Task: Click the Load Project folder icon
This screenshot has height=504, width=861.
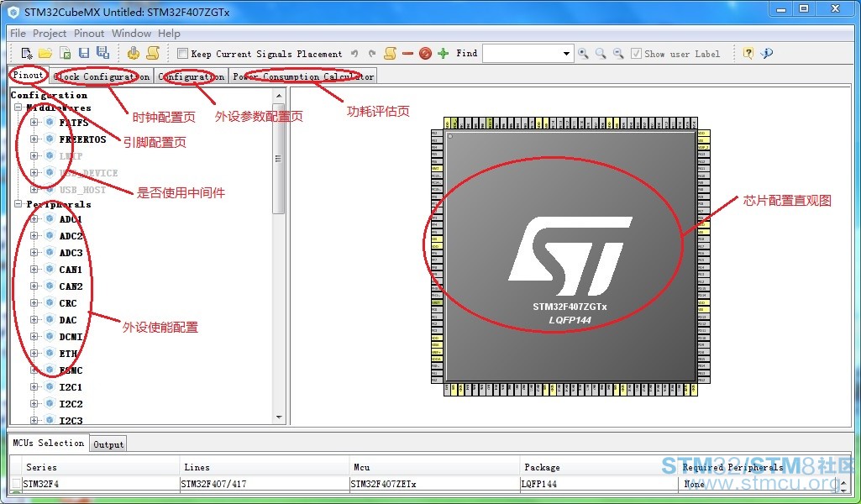Action: [x=45, y=53]
